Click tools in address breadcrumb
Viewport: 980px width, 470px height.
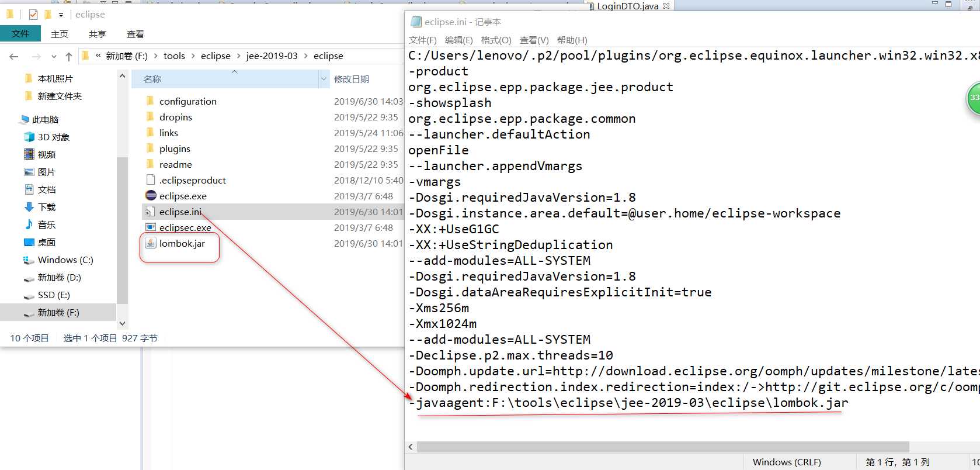tap(174, 56)
